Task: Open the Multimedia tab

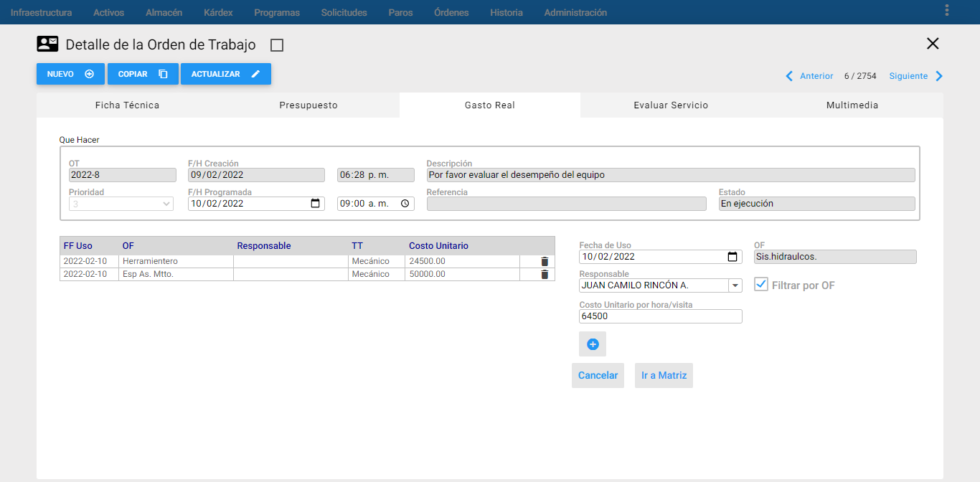Action: 852,105
